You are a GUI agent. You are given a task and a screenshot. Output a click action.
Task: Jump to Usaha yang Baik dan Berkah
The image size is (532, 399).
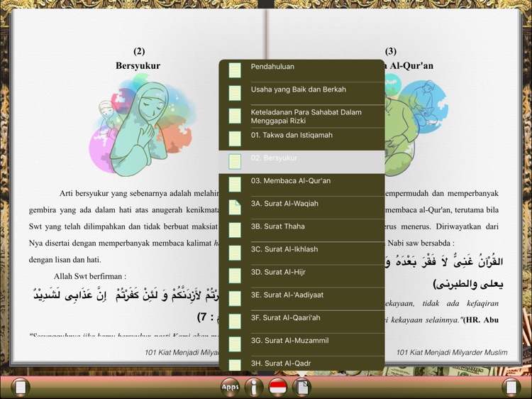click(301, 94)
